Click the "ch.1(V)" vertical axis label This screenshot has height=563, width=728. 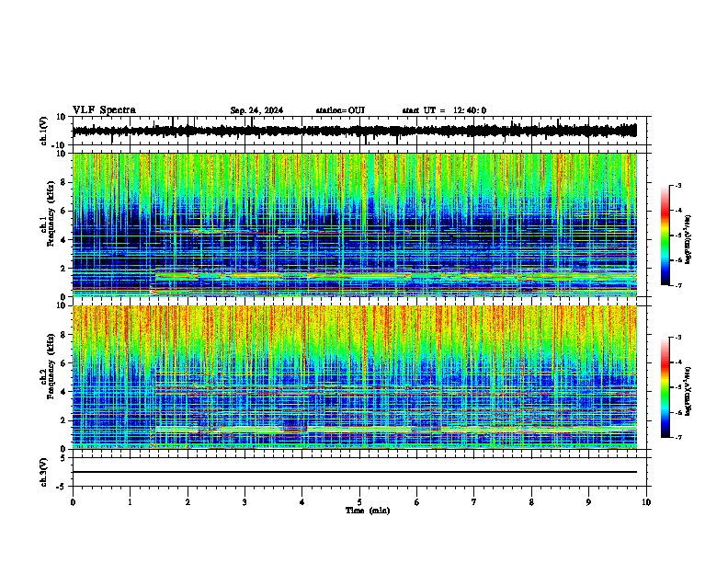(44, 131)
